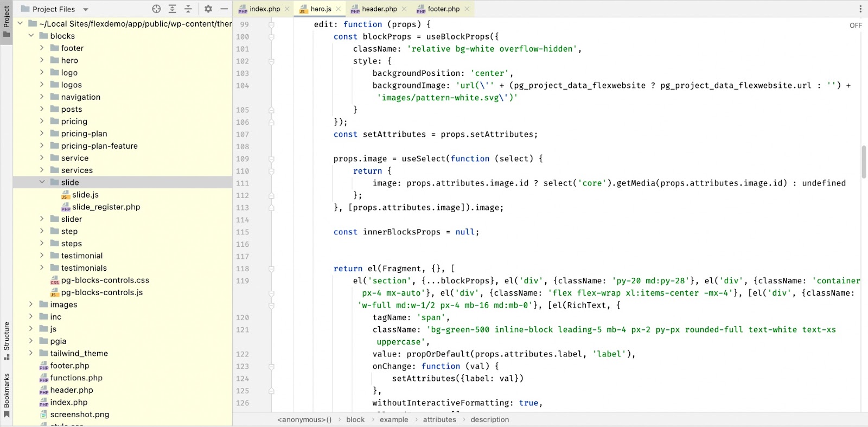
Task: Toggle code folding marker at line 99
Action: (271, 24)
